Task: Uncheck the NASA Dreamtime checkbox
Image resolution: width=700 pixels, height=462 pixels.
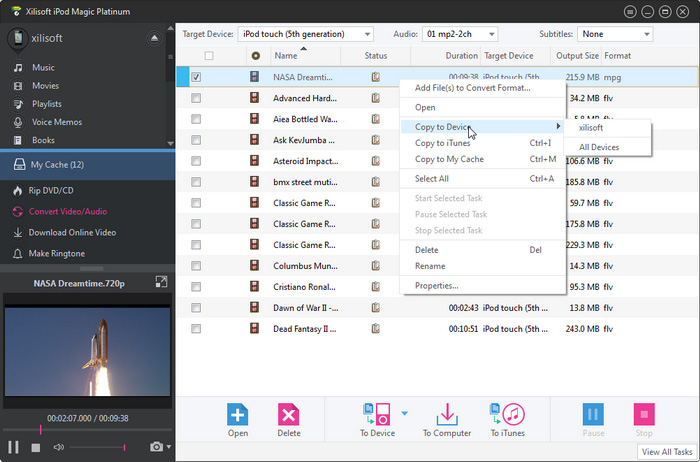Action: [x=196, y=77]
